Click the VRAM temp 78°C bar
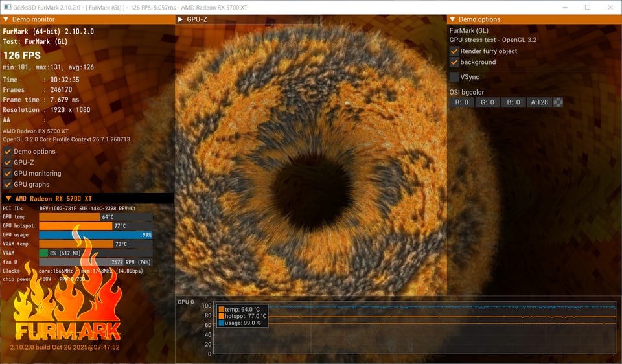Viewport: 622px width, 364px height. pos(96,244)
